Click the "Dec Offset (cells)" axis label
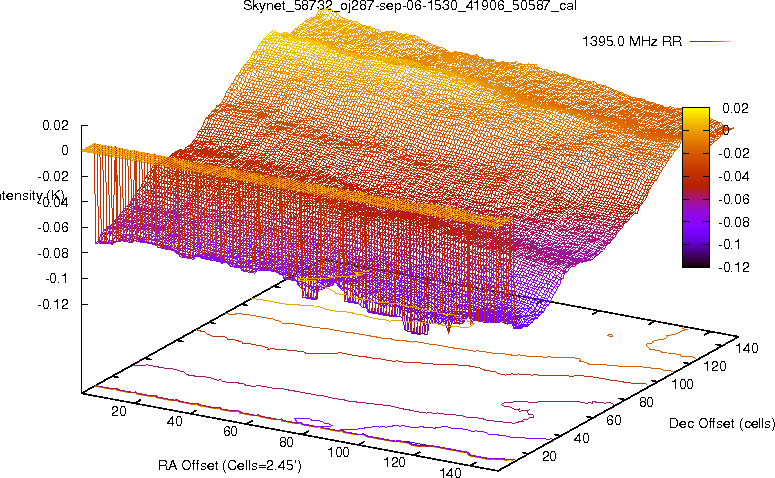Screen dimensions: 775x478 722,424
